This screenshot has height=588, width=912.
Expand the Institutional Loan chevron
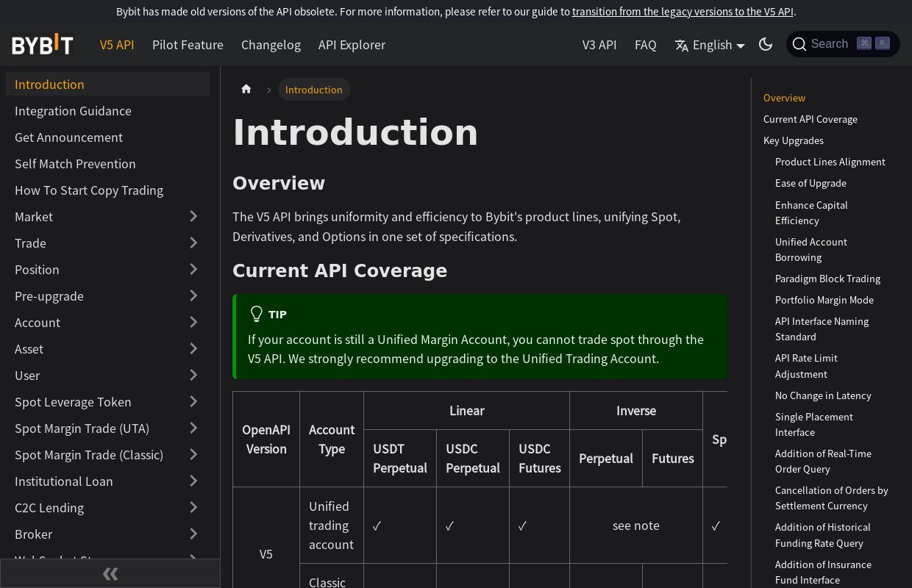193,481
